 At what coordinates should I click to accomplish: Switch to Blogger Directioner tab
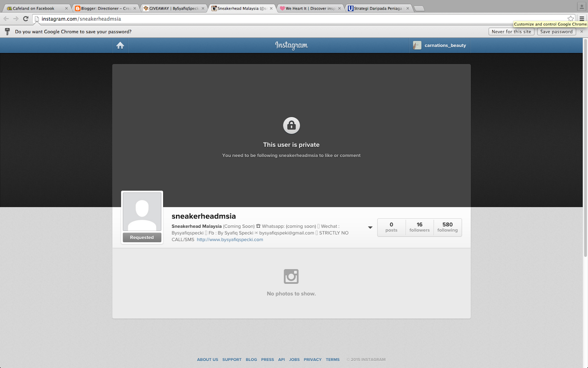click(x=105, y=8)
